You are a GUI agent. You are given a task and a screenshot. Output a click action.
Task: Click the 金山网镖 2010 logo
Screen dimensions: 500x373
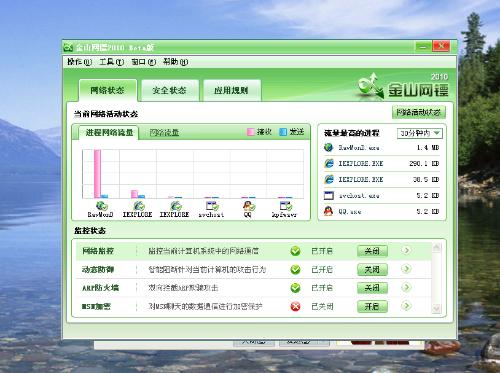[403, 86]
